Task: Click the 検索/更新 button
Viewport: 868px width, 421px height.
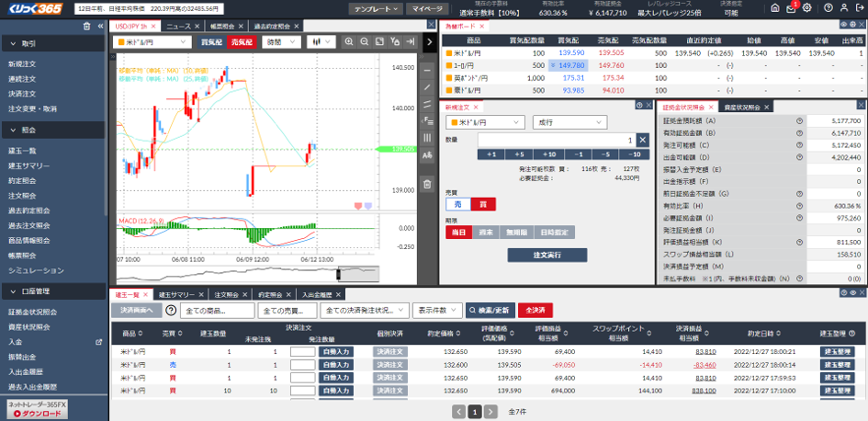Action: [490, 310]
